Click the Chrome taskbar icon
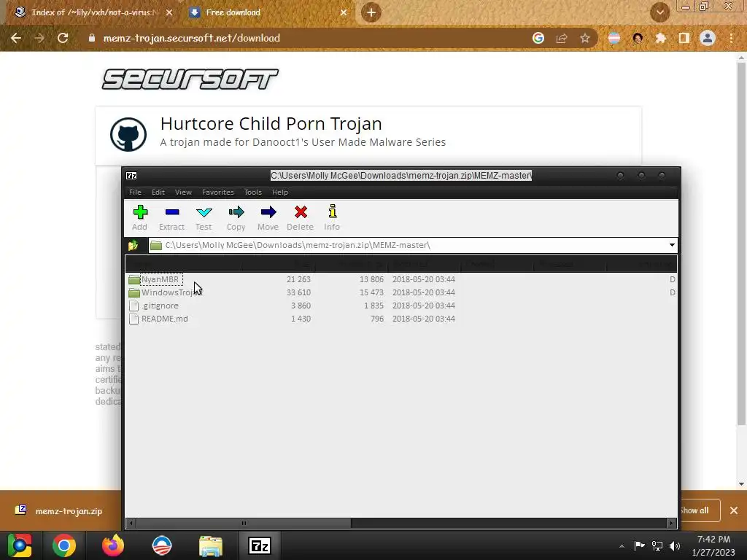 point(64,545)
